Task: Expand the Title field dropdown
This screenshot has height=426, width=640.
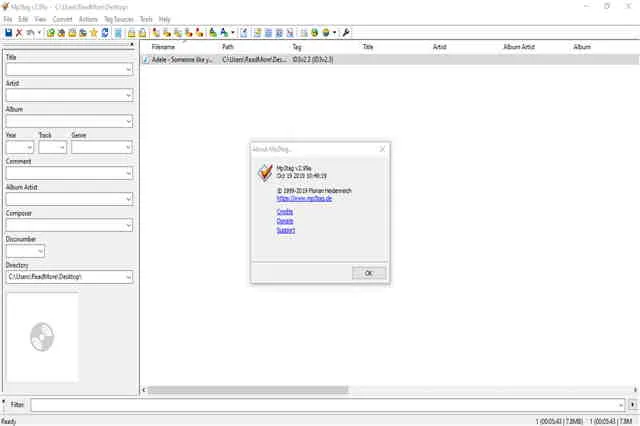Action: point(128,69)
